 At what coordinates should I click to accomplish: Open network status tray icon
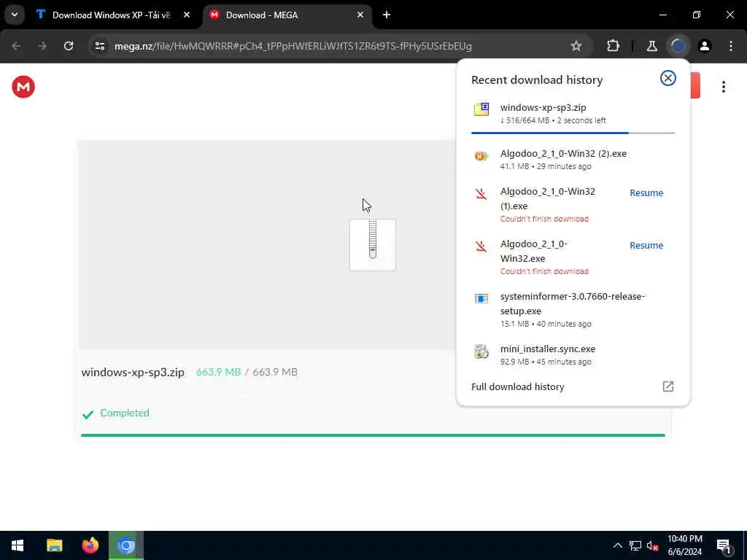pos(635,545)
